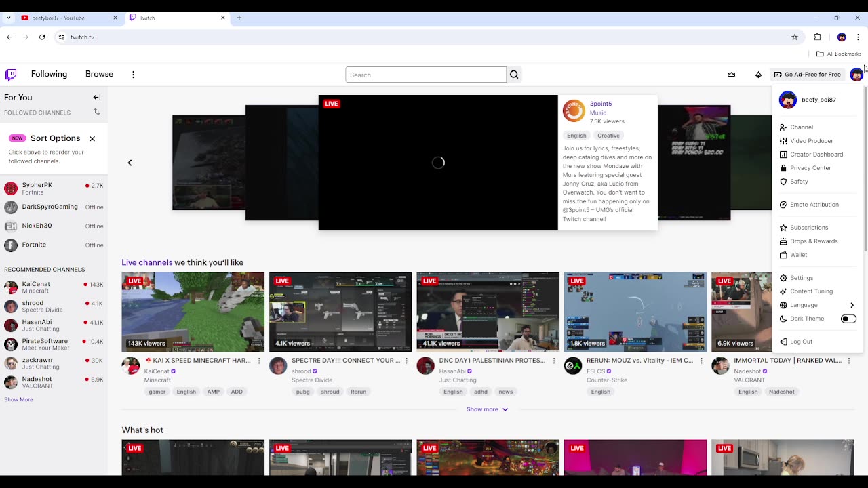Click the Wallet icon in menu
Image resolution: width=868 pixels, height=488 pixels.
[x=783, y=255]
